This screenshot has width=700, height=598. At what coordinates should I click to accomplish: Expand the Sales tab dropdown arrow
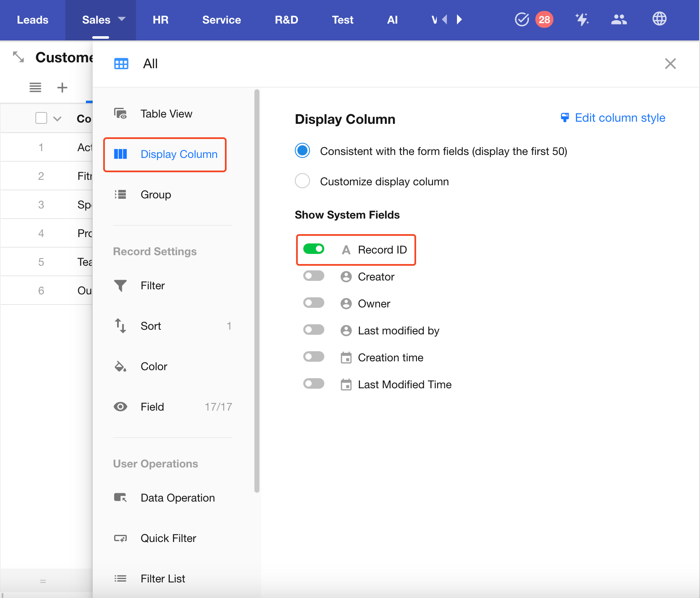point(122,19)
